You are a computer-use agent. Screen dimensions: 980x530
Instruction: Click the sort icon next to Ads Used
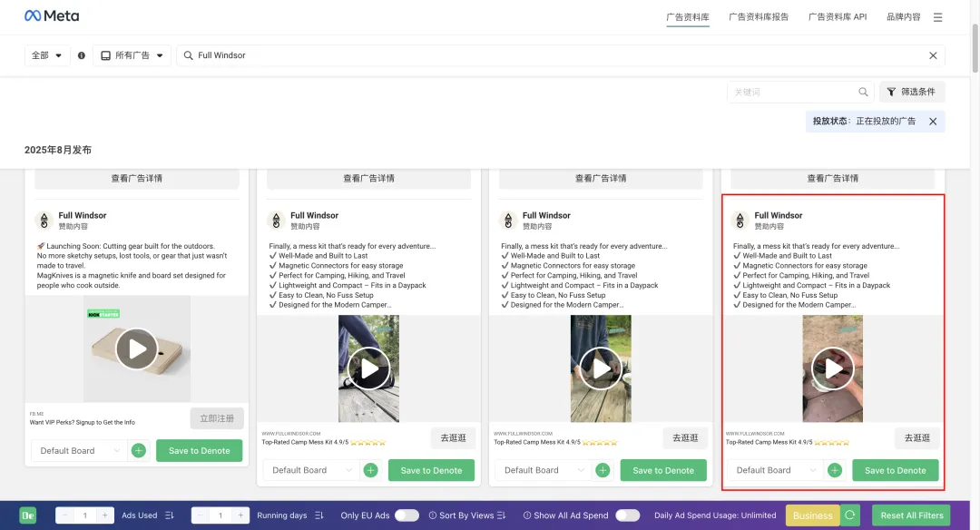point(170,515)
